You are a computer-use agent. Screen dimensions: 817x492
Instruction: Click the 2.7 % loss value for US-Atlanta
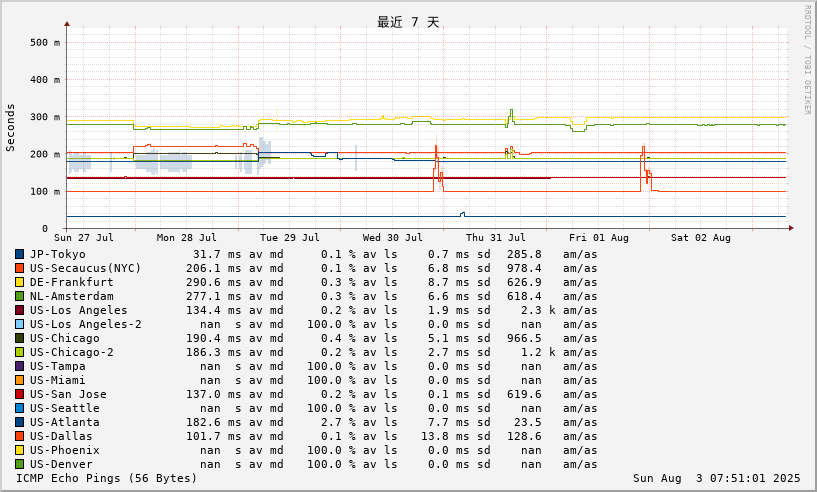click(x=338, y=422)
